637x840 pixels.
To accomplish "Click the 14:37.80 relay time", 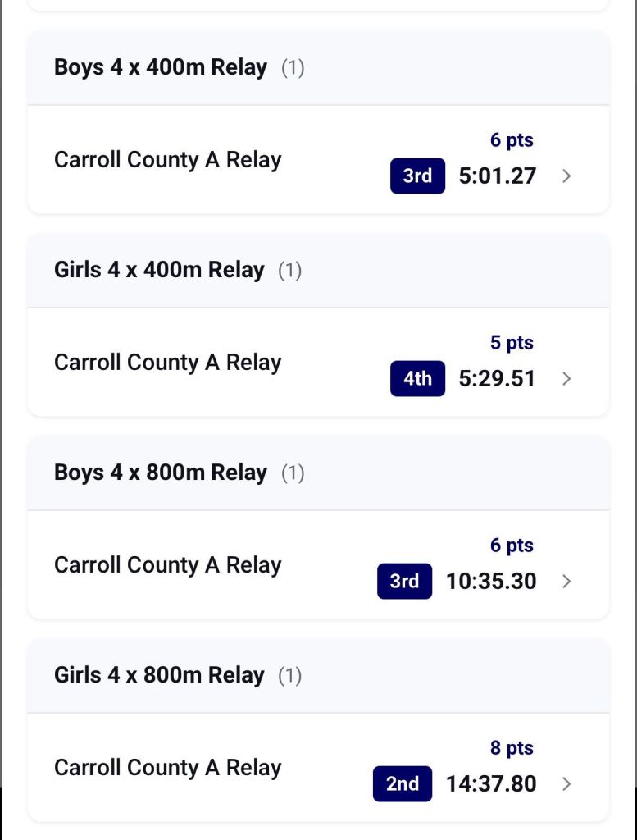I will point(491,783).
